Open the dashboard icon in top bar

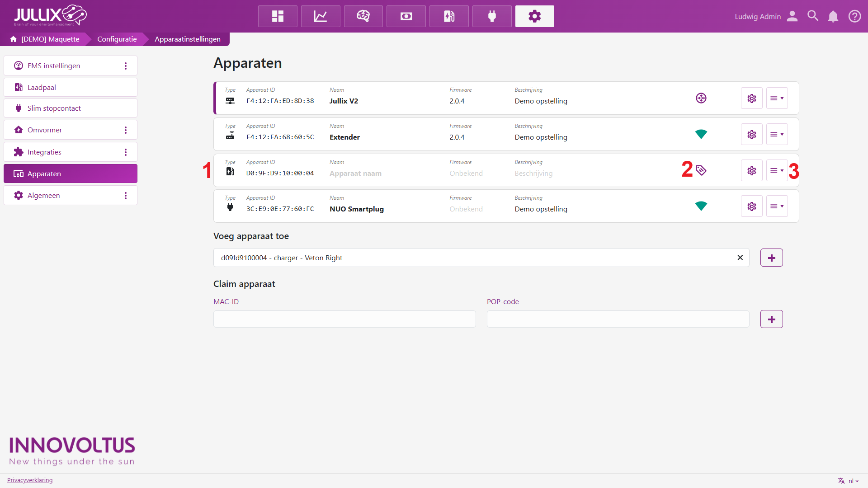[x=278, y=16]
